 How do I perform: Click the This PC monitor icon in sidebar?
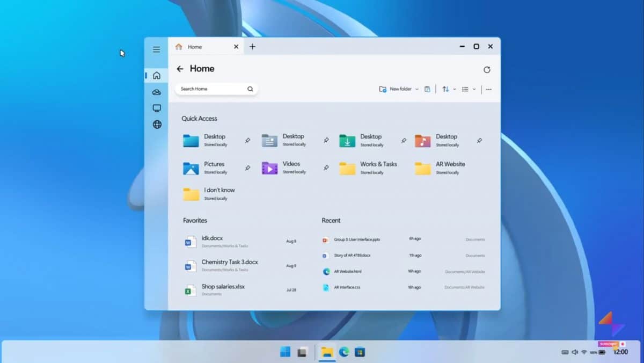coord(156,108)
